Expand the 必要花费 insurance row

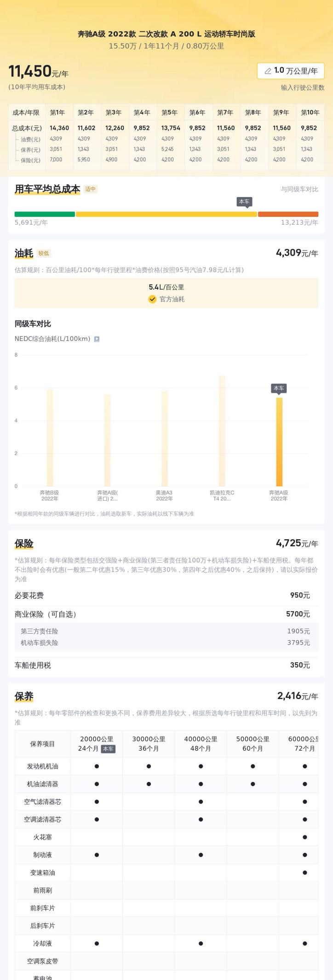tap(166, 595)
